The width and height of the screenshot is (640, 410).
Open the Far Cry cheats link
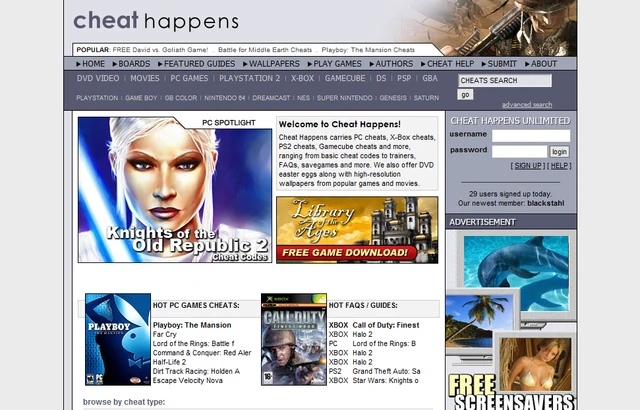(164, 335)
